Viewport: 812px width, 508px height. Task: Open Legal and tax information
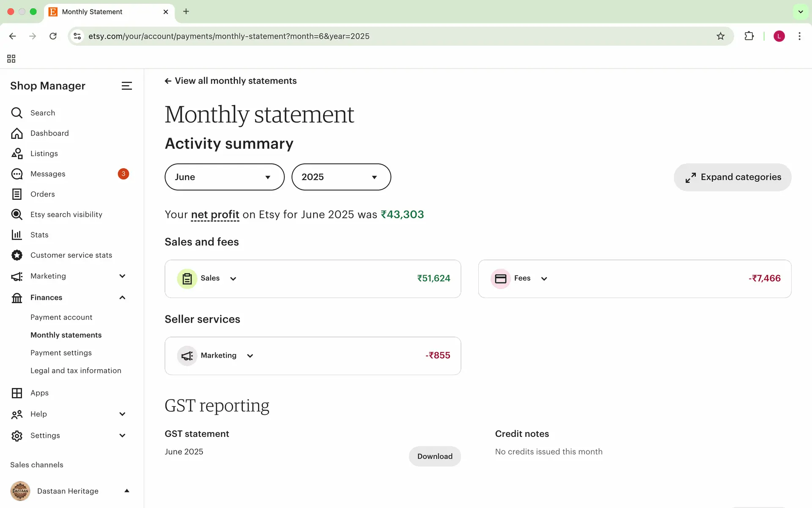pyautogui.click(x=76, y=370)
